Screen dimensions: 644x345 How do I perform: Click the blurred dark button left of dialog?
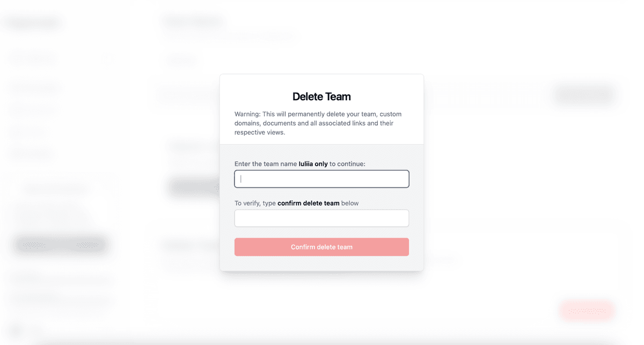193,188
